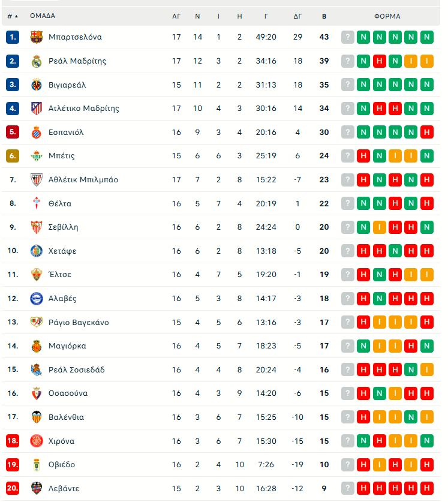Open the Ράγιο Βαγεκάνο team link

pyautogui.click(x=78, y=322)
